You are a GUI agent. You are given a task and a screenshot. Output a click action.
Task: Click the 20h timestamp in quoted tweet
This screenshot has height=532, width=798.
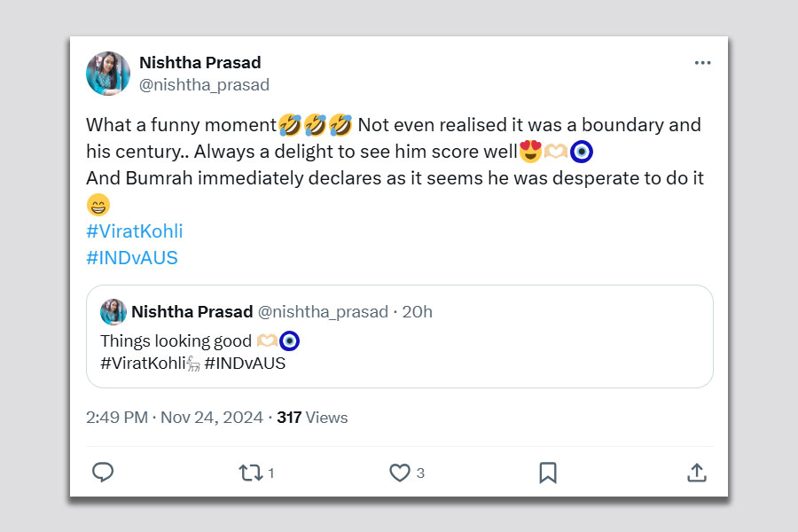pos(418,312)
